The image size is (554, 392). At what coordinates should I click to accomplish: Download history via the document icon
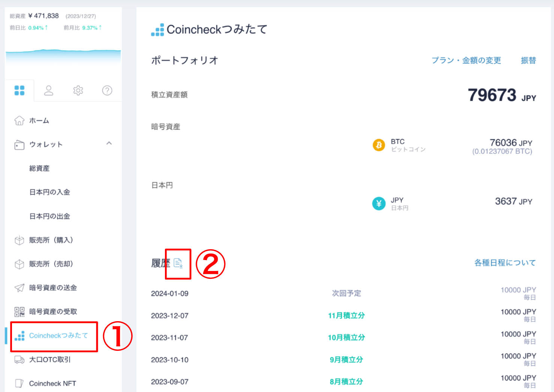(178, 263)
